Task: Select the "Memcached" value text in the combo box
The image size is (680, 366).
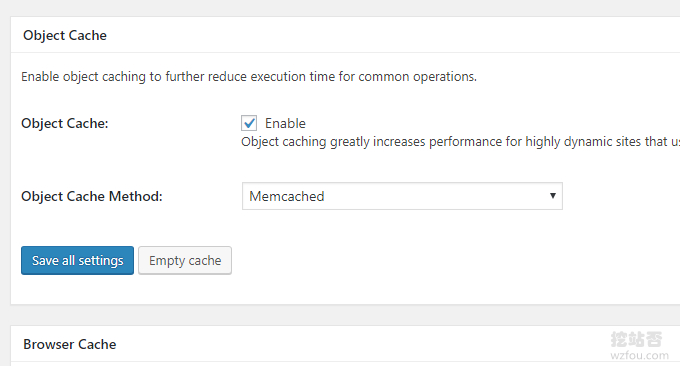Action: coord(287,196)
